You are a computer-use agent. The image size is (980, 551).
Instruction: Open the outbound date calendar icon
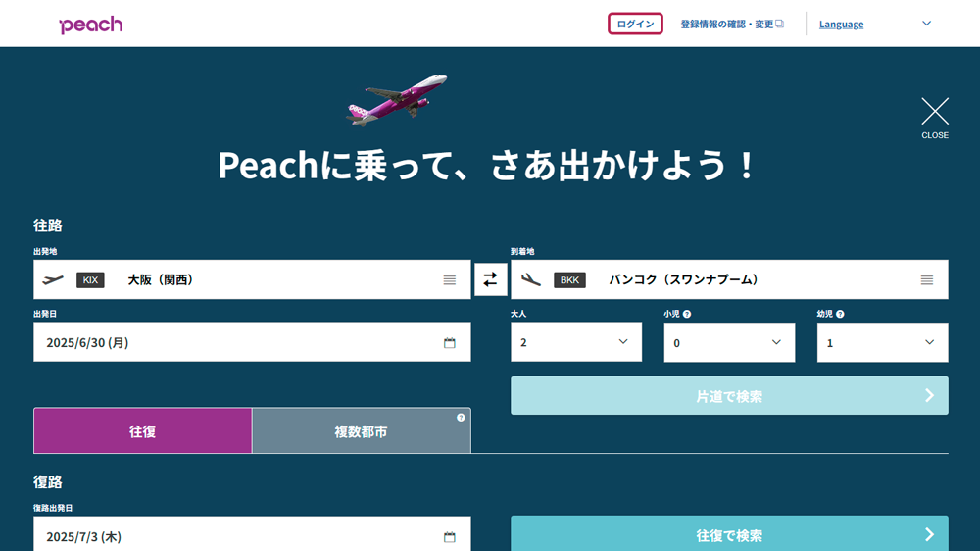pos(450,343)
